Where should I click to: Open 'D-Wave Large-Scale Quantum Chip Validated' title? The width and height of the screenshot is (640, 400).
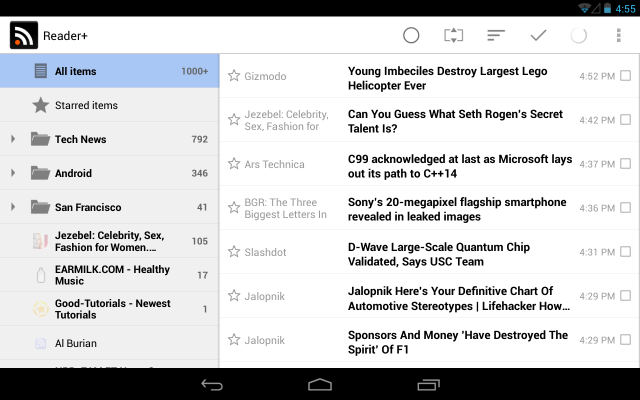[439, 254]
